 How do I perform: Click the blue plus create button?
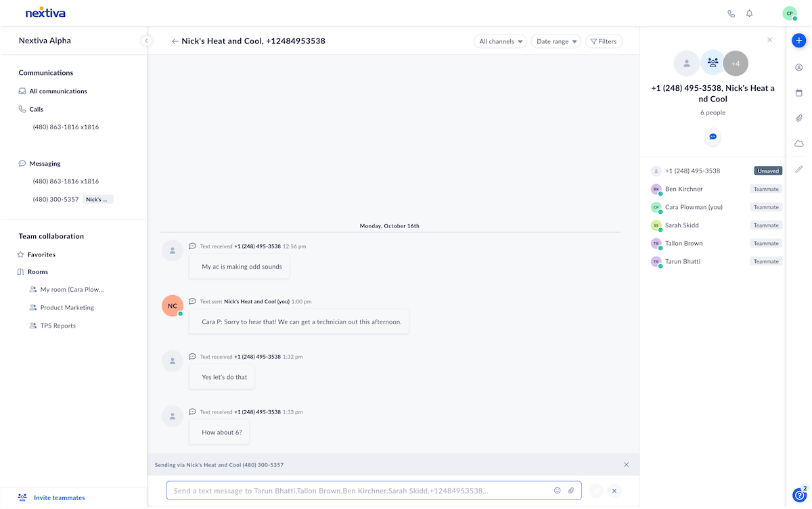799,40
